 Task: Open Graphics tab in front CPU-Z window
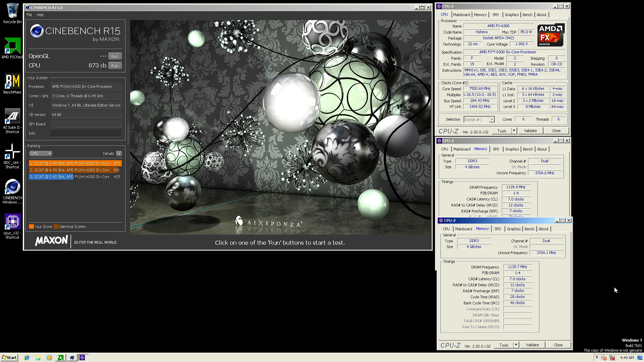click(x=514, y=229)
